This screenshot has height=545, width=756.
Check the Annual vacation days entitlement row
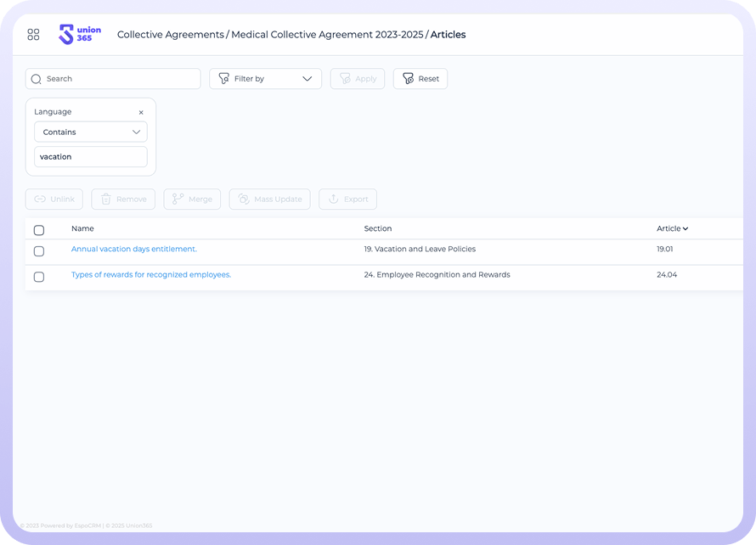click(39, 251)
